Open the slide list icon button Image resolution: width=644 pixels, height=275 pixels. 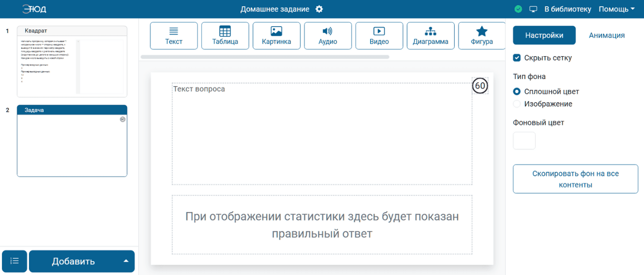(x=14, y=261)
